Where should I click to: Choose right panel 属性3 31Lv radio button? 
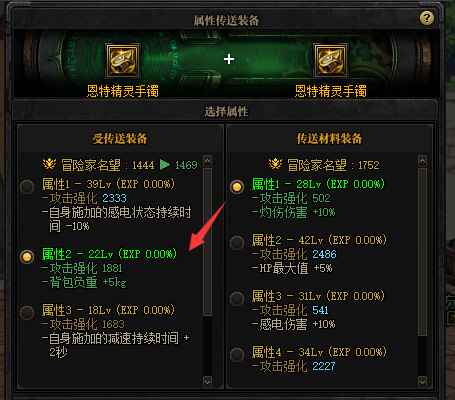pos(237,298)
